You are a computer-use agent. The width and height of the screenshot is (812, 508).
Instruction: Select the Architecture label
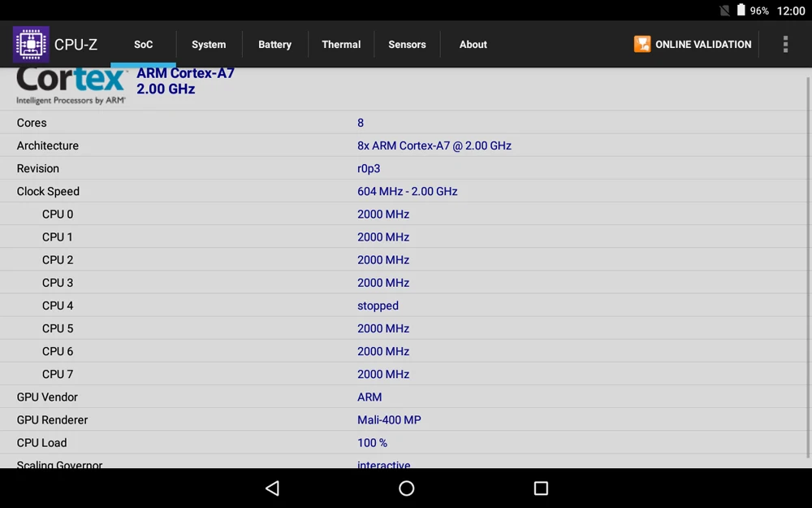pos(48,145)
